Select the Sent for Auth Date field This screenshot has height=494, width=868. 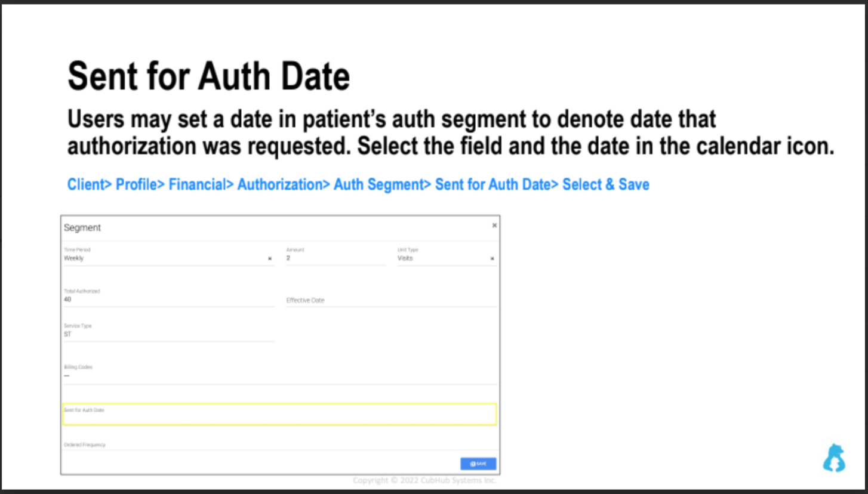279,414
